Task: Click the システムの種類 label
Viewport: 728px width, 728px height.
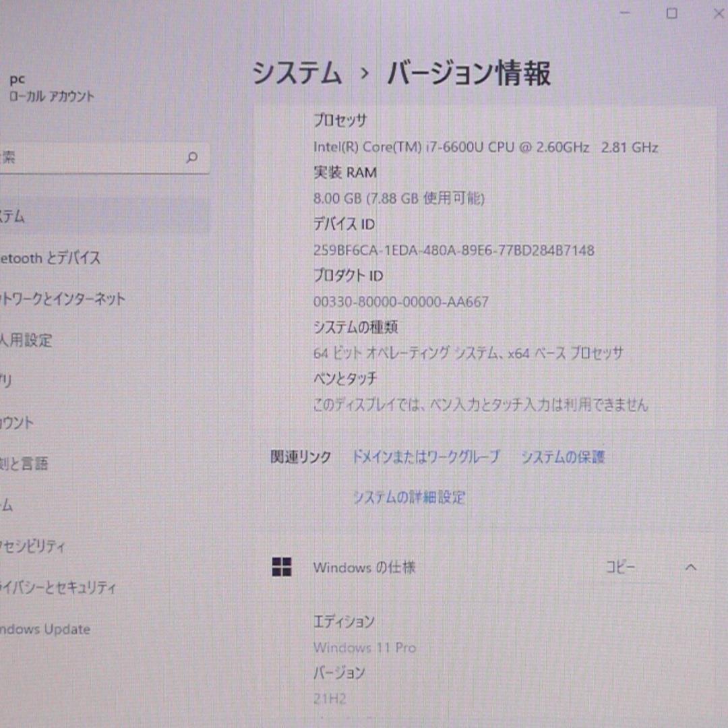Action: (x=356, y=328)
